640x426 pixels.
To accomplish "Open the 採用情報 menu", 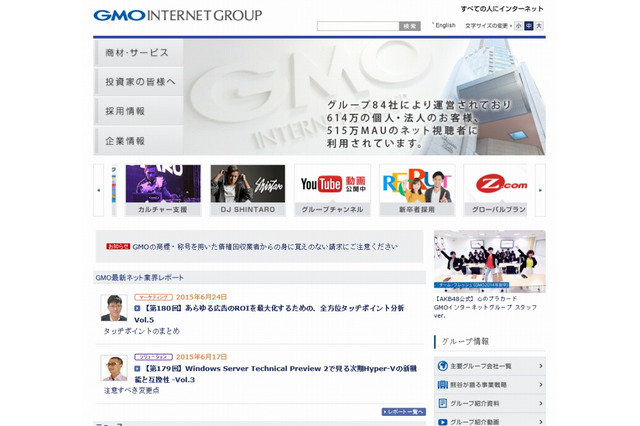I will click(x=139, y=111).
